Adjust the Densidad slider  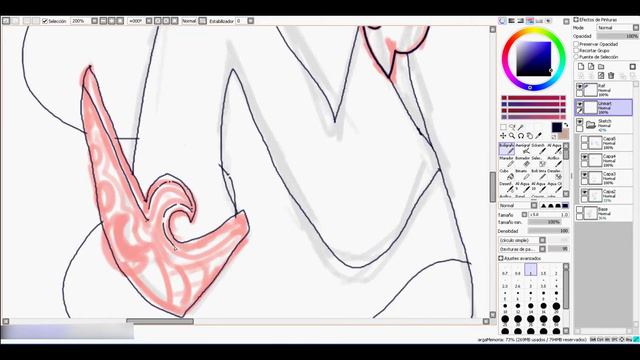pyautogui.click(x=548, y=231)
